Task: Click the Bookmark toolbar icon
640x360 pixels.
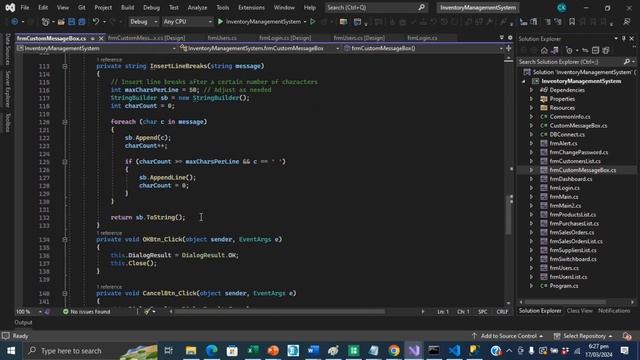Action: [x=572, y=22]
